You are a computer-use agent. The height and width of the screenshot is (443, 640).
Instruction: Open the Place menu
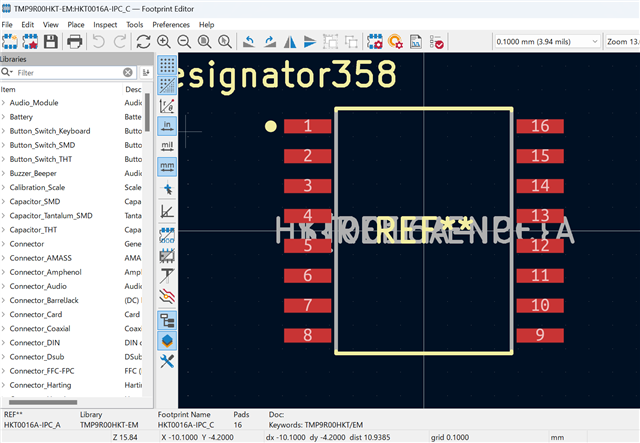tap(76, 24)
